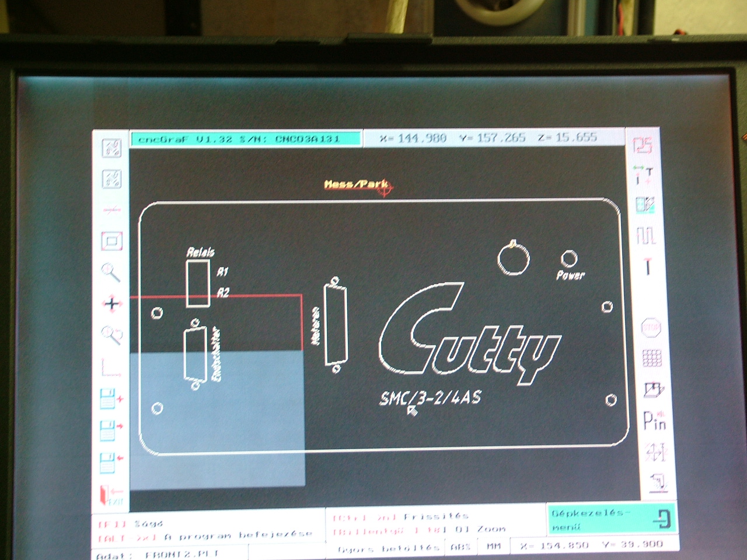Click the EXIT door icon
Screen dimensions: 747x560
[x=110, y=495]
